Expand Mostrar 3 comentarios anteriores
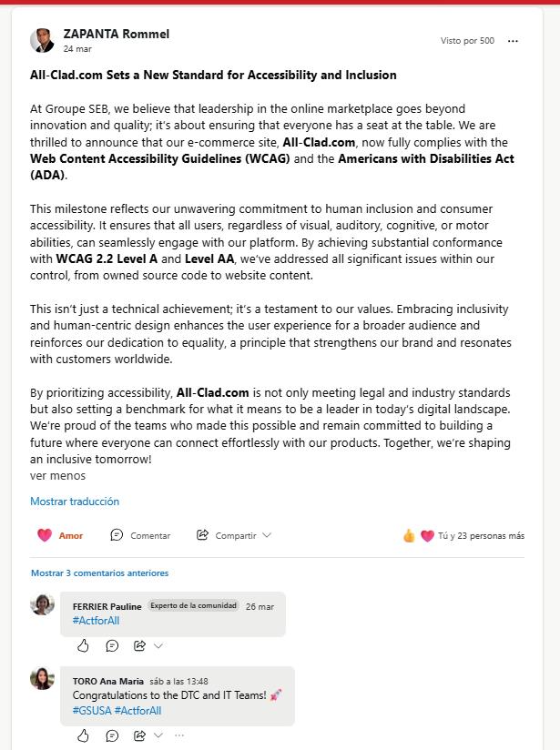The height and width of the screenshot is (750, 560). (99, 573)
